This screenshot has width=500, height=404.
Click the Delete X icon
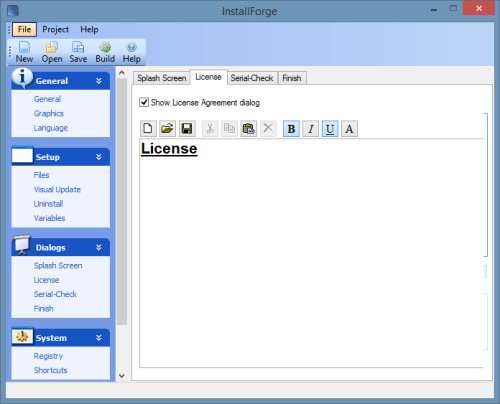(268, 129)
